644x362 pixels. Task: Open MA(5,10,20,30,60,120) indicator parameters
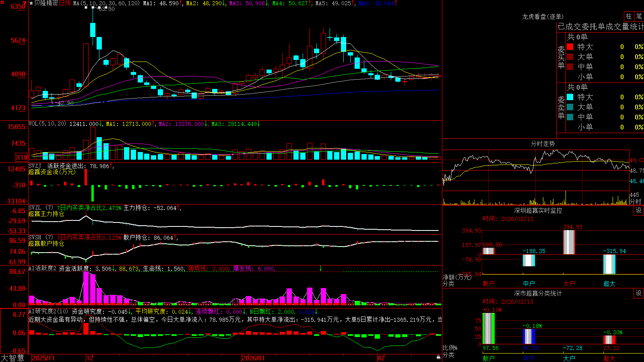[x=106, y=3]
